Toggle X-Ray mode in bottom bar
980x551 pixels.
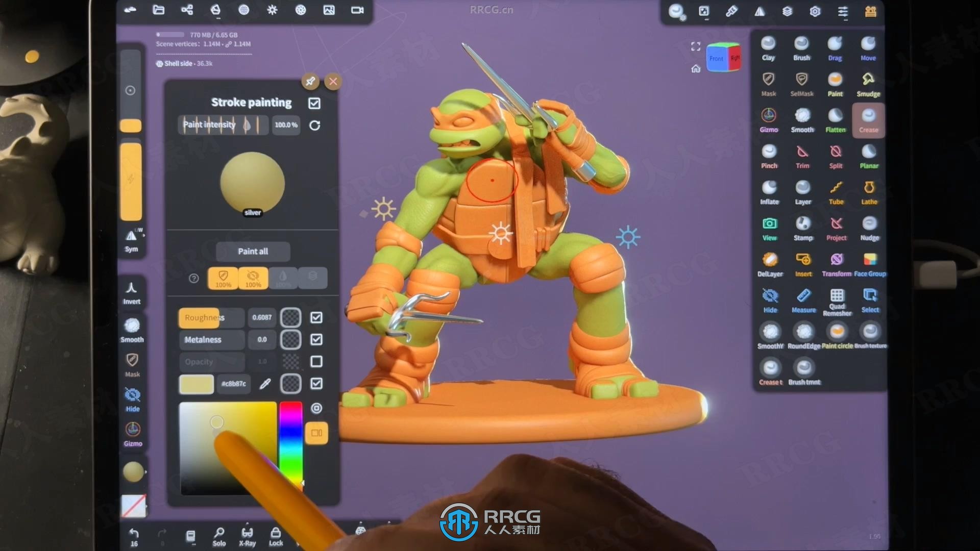tap(247, 537)
